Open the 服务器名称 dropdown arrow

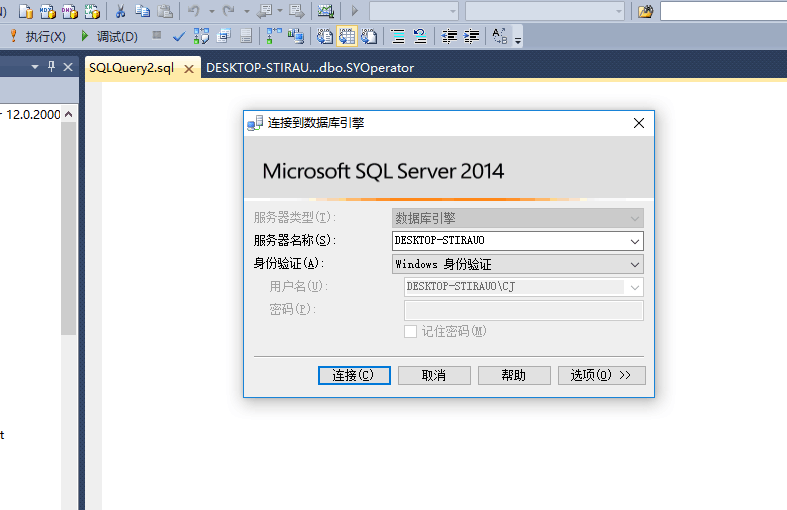[x=634, y=241]
